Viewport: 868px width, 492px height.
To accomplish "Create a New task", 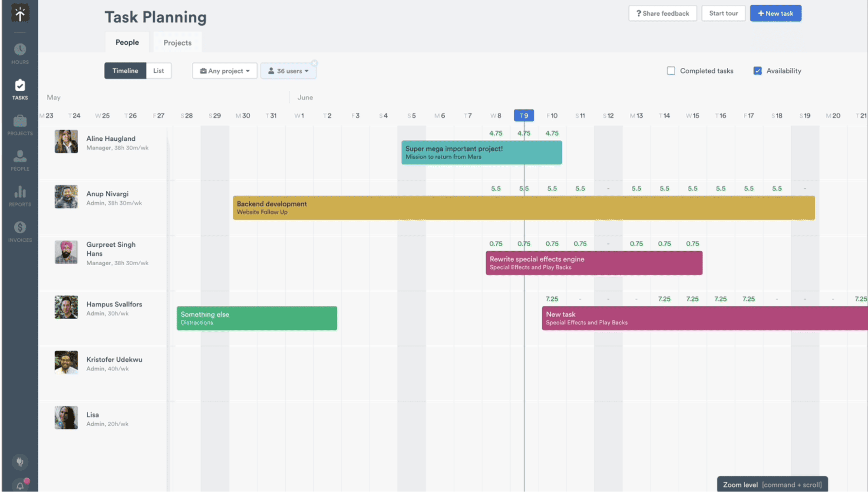I will click(776, 13).
